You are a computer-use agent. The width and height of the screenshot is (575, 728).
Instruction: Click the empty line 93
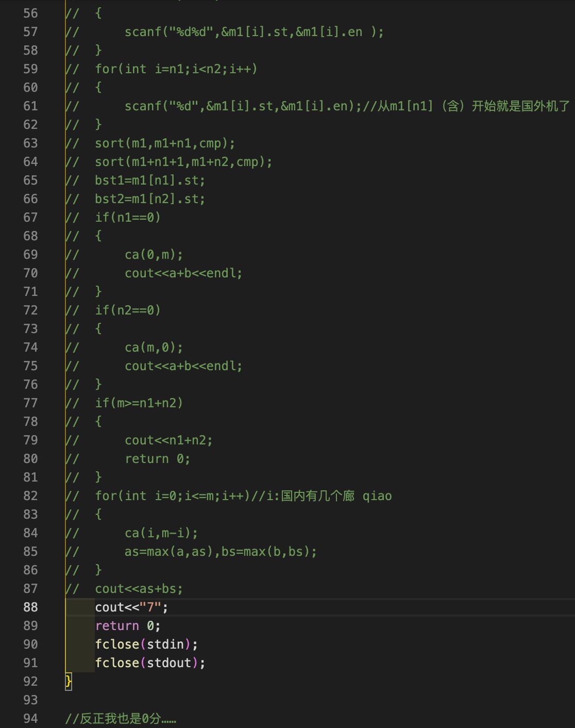(x=206, y=700)
